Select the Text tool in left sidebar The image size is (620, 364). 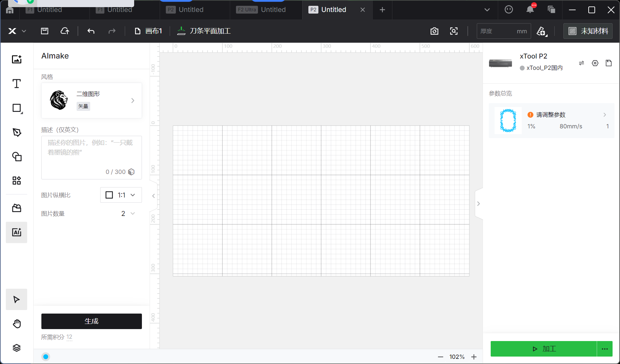click(16, 84)
